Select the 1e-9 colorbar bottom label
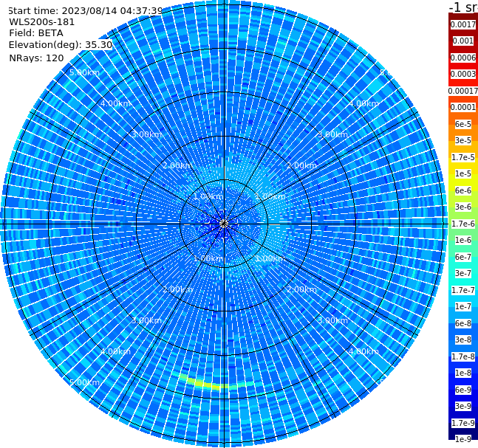Viewport: 478px width, 448px height. [463, 439]
